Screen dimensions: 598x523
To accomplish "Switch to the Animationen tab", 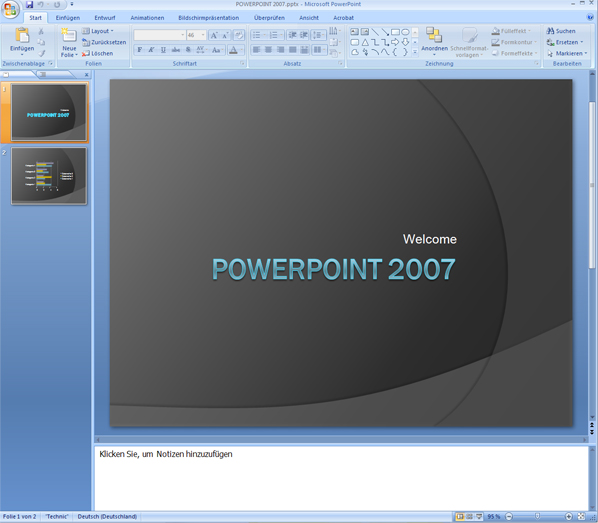I will [x=147, y=18].
